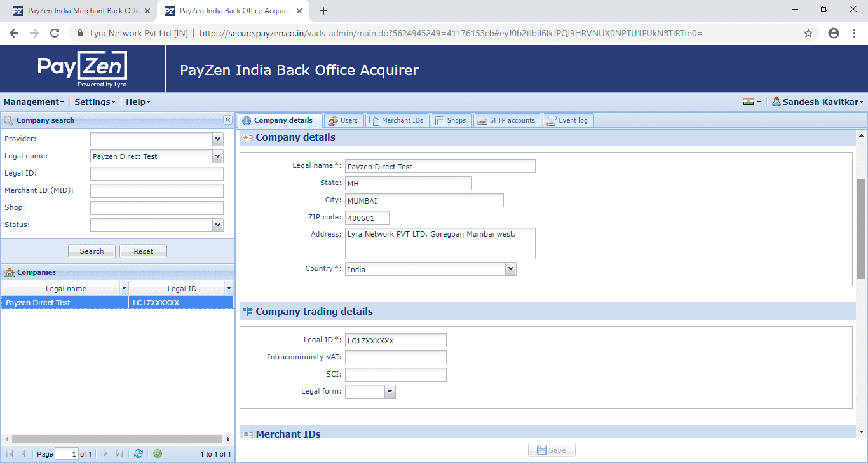
Task: Collapse the Company search panel
Action: point(227,120)
